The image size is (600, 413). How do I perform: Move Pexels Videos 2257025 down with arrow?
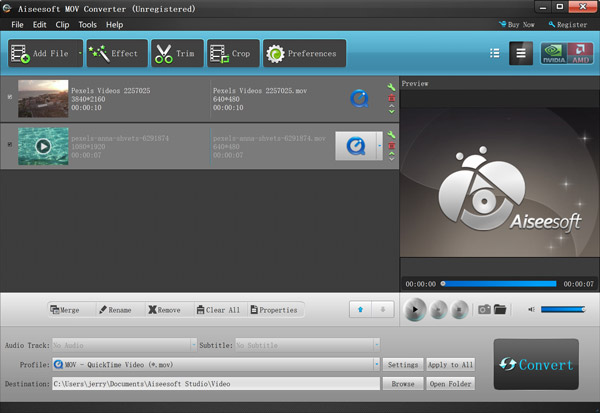point(391,111)
